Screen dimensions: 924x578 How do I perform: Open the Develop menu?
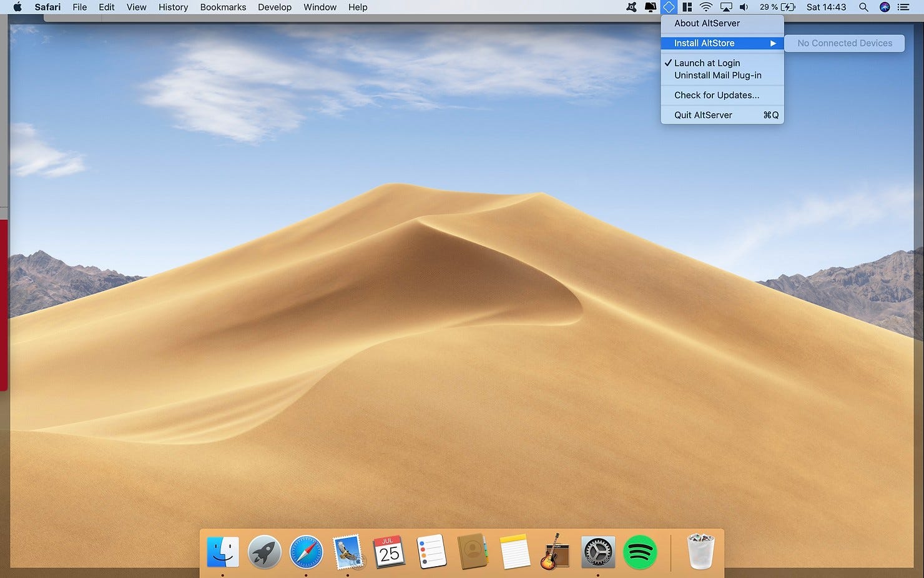(275, 7)
